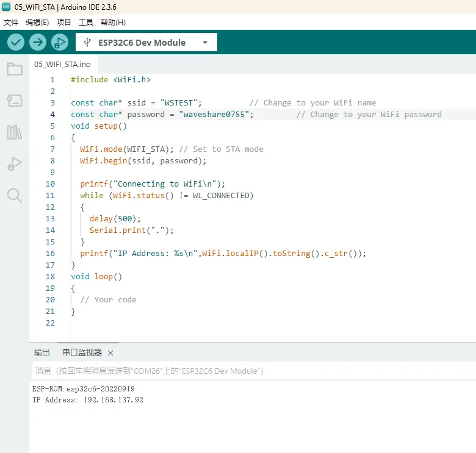Open the 帮助(H) menu
Screen dimensions: 476x453
113,22
